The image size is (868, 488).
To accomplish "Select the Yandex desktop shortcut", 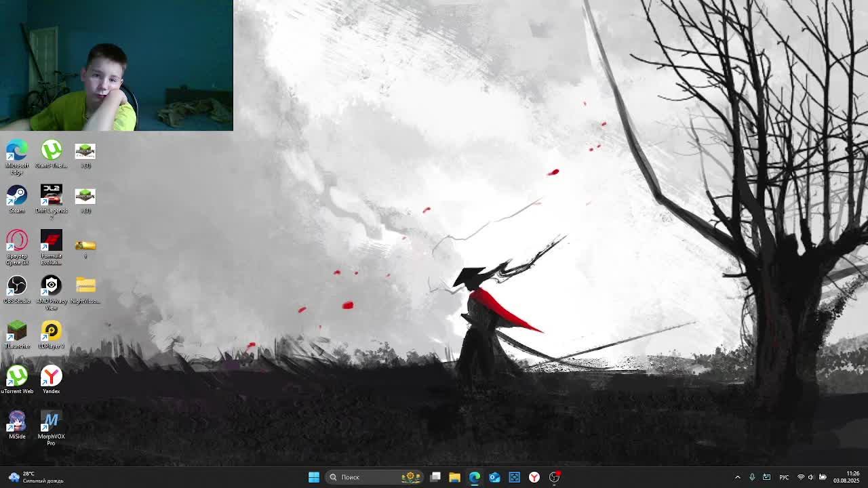I will (x=51, y=380).
